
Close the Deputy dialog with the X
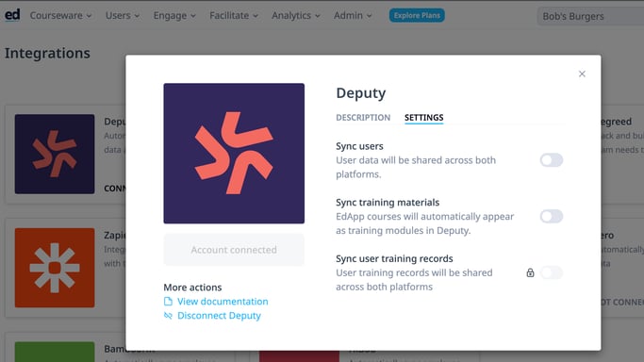point(582,74)
